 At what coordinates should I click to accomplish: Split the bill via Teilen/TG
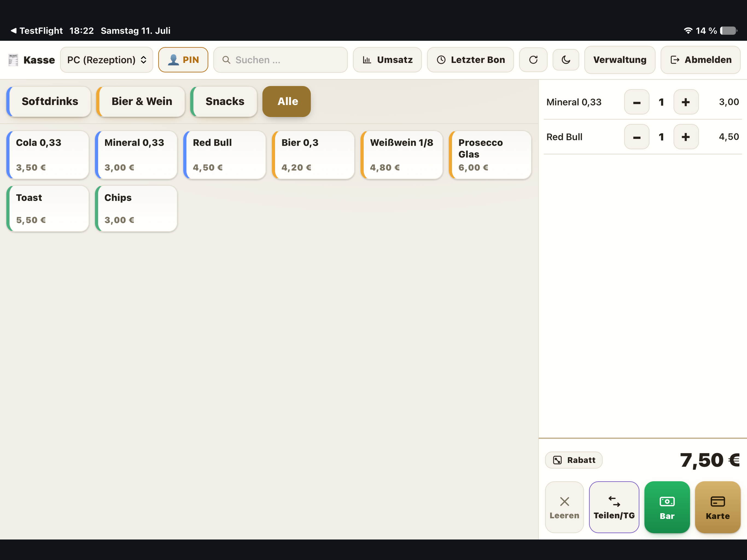click(x=614, y=507)
